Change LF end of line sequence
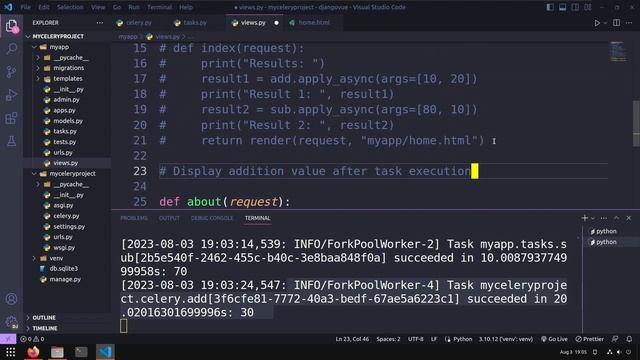 (434, 339)
